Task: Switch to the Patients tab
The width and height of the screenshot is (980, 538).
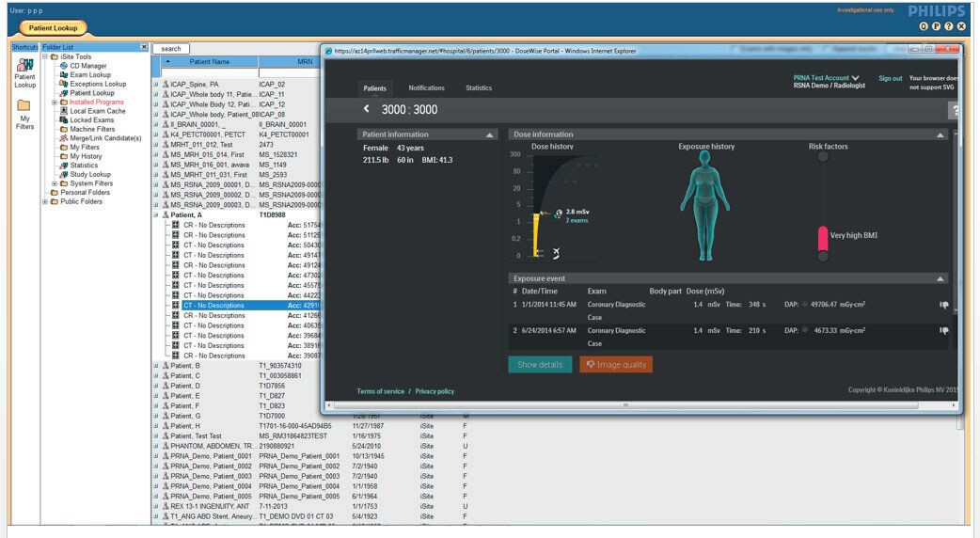Action: coord(374,88)
